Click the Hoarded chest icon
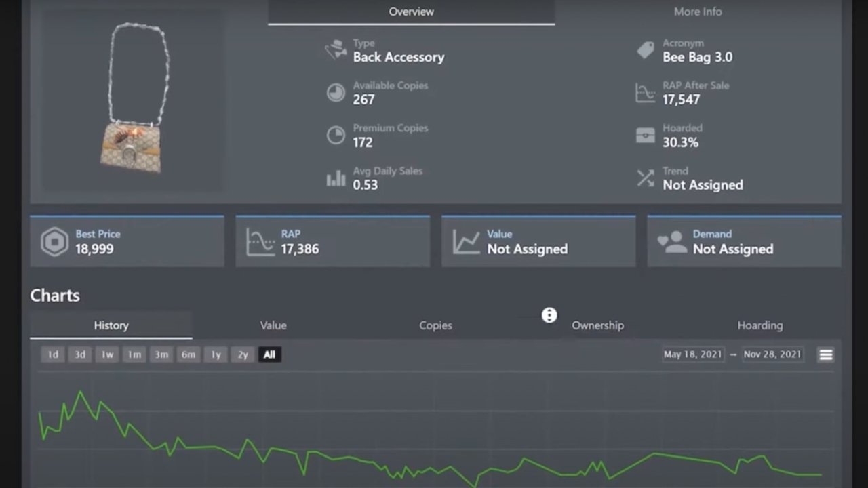This screenshot has height=488, width=868. coord(646,136)
